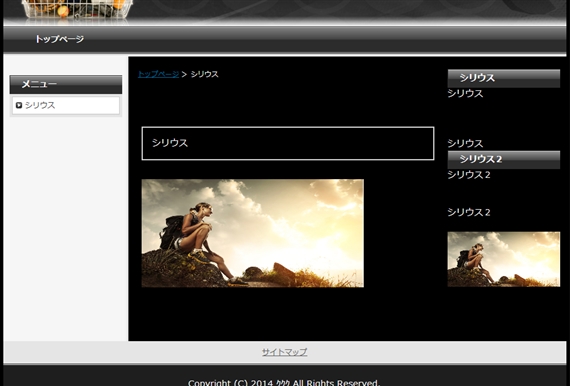
Task: Follow the トップページ breadcrumb link
Action: 158,74
